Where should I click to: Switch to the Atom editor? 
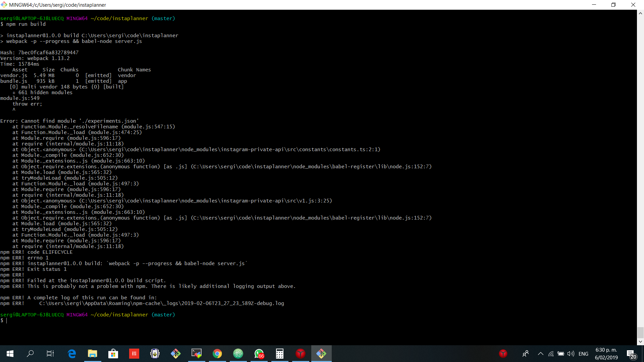(238, 354)
